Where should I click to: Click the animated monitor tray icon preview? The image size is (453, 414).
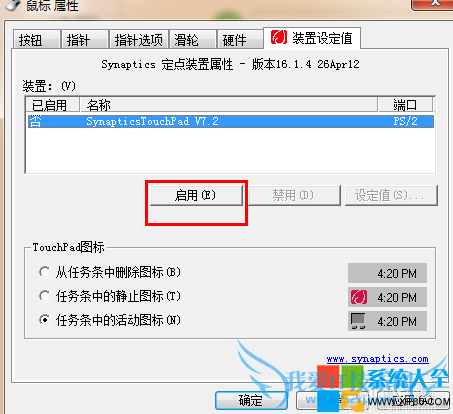tap(358, 321)
